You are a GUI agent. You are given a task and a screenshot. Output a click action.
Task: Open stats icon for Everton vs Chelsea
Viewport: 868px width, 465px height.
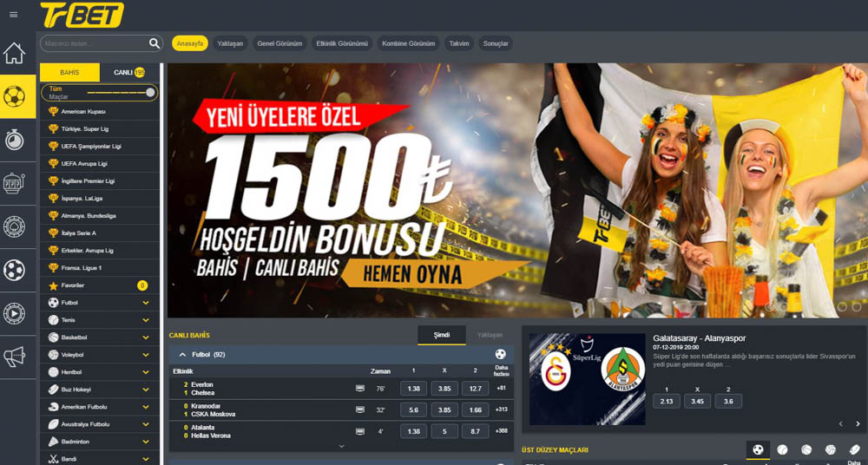(x=360, y=389)
